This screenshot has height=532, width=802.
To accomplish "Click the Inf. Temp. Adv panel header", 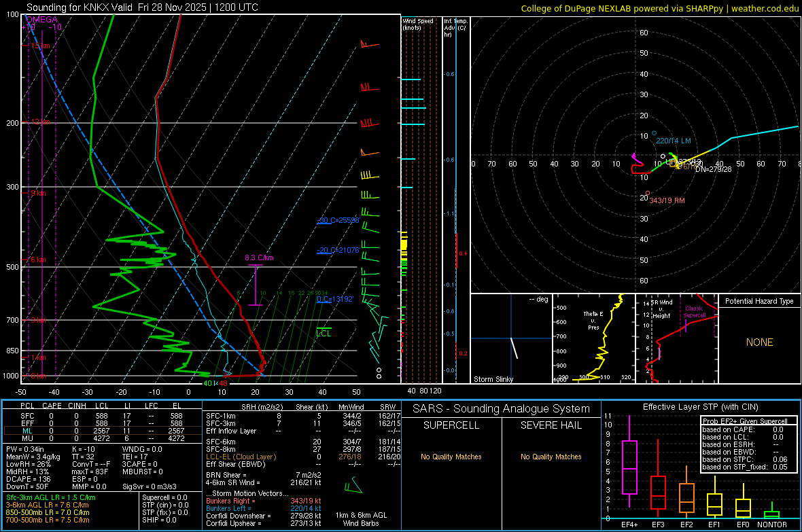I will [x=455, y=28].
